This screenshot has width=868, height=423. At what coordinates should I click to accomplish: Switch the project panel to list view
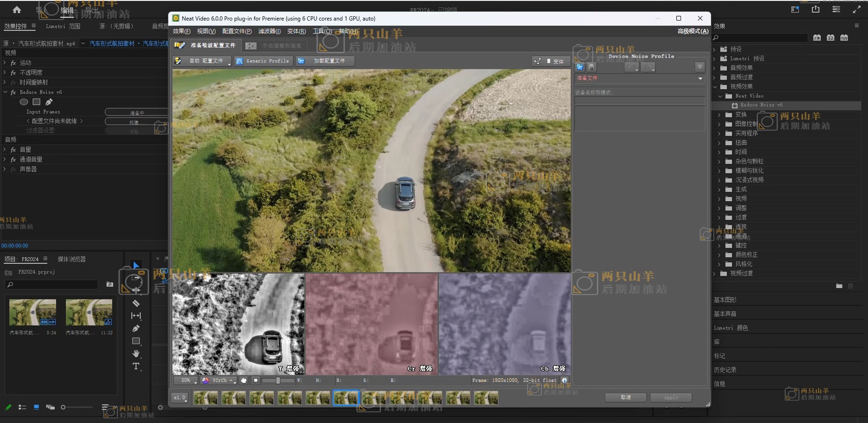point(22,407)
